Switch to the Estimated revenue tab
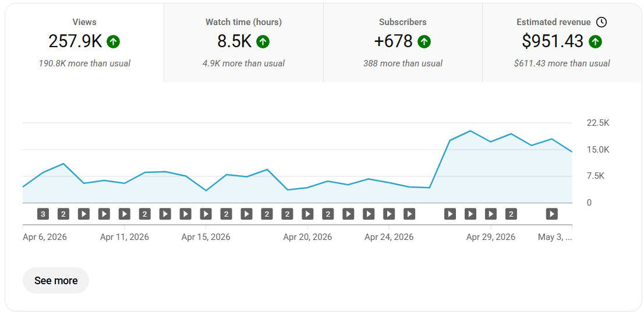This screenshot has height=318, width=644. click(562, 43)
